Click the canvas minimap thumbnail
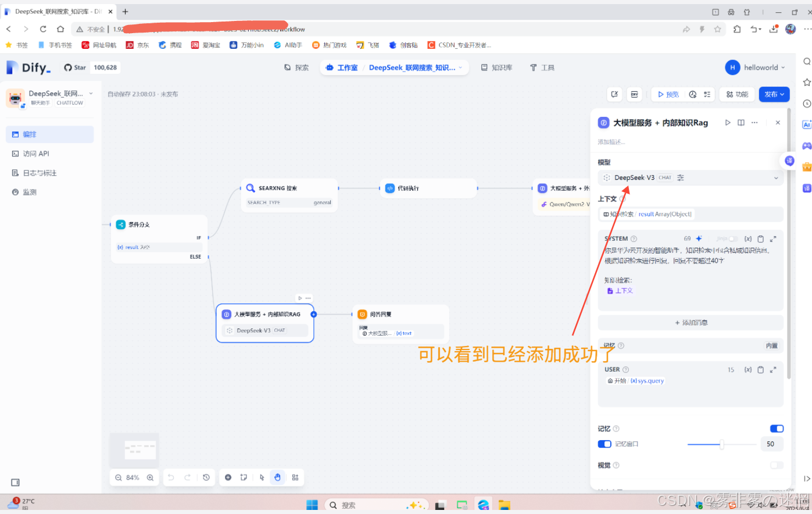The width and height of the screenshot is (812, 514). 134,449
